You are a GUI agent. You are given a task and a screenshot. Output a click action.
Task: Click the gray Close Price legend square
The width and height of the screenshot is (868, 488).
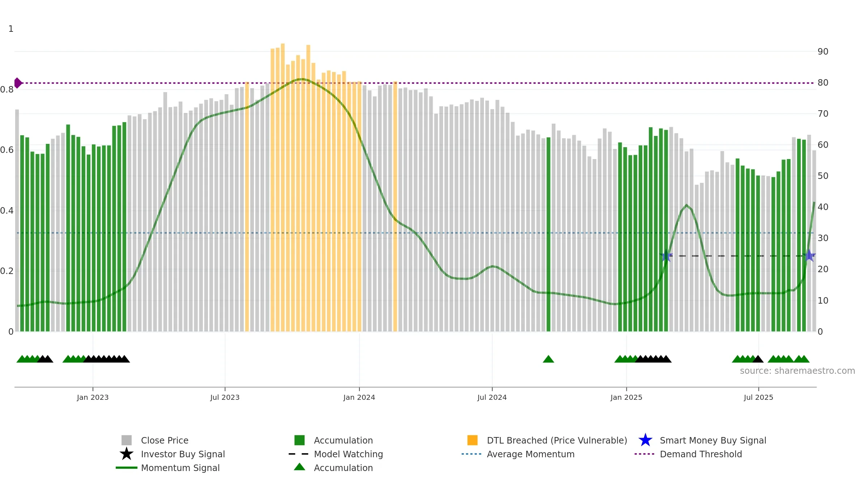point(127,440)
